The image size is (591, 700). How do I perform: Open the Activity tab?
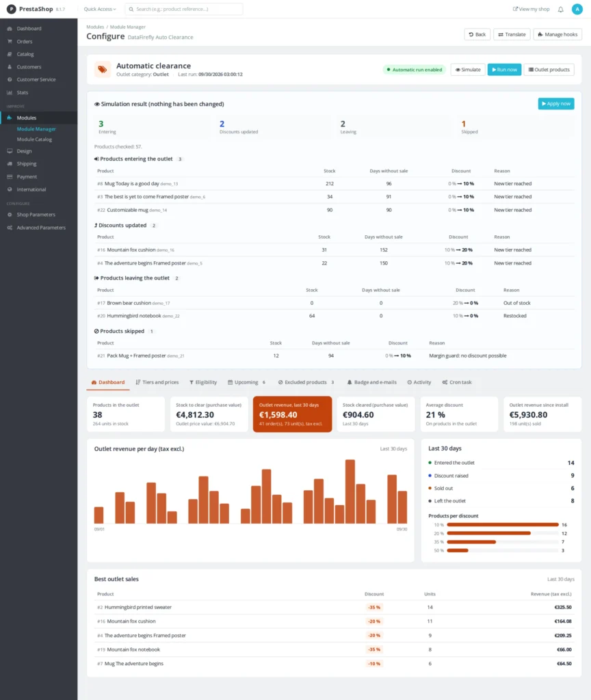(419, 382)
